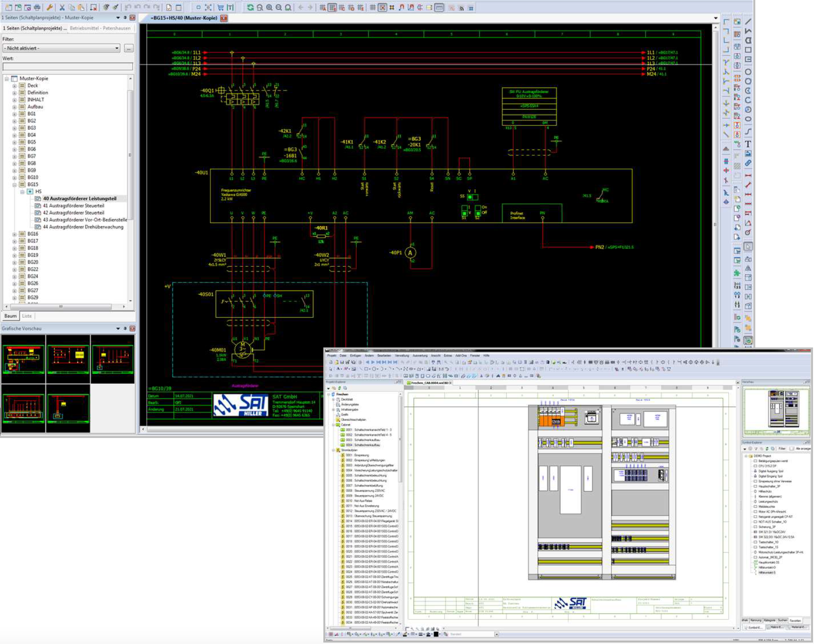Select the =BG15+HS/40 document tab
The width and height of the screenshot is (814, 644).
coord(183,18)
